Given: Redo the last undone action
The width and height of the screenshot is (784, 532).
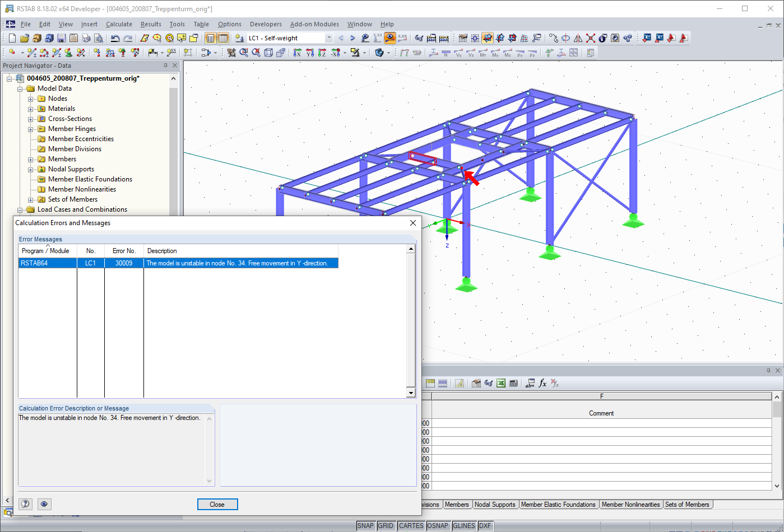Looking at the screenshot, I should (x=128, y=38).
